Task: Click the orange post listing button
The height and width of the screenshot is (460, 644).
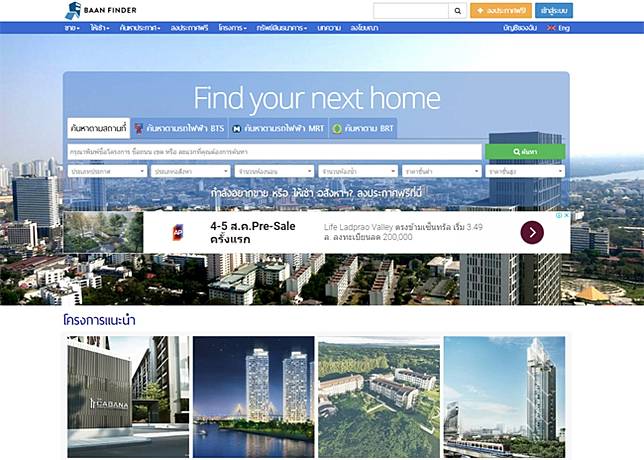Action: click(501, 11)
